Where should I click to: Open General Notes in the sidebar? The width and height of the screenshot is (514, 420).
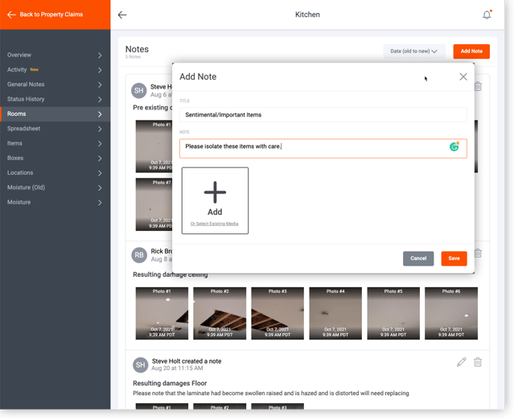click(x=55, y=84)
